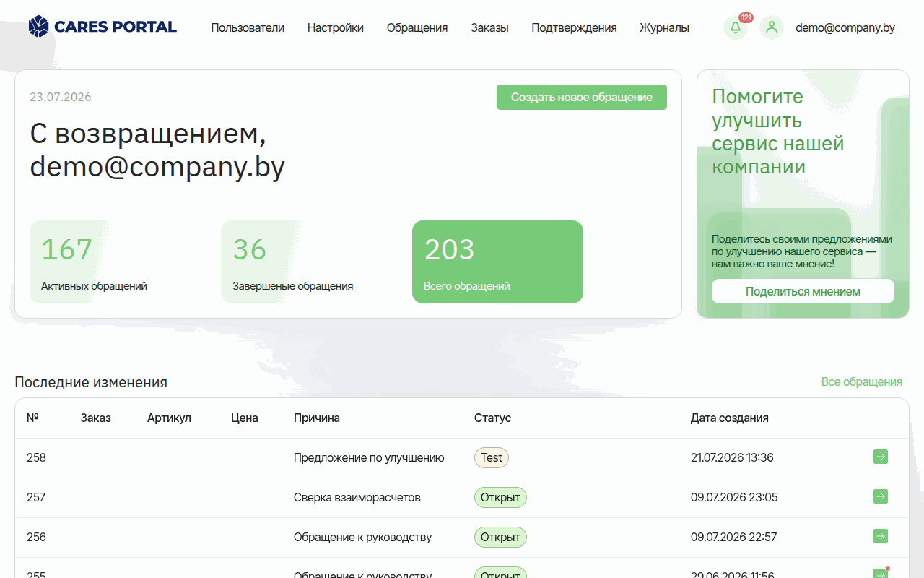Click the Цена column header
This screenshot has height=578, width=924.
click(245, 418)
